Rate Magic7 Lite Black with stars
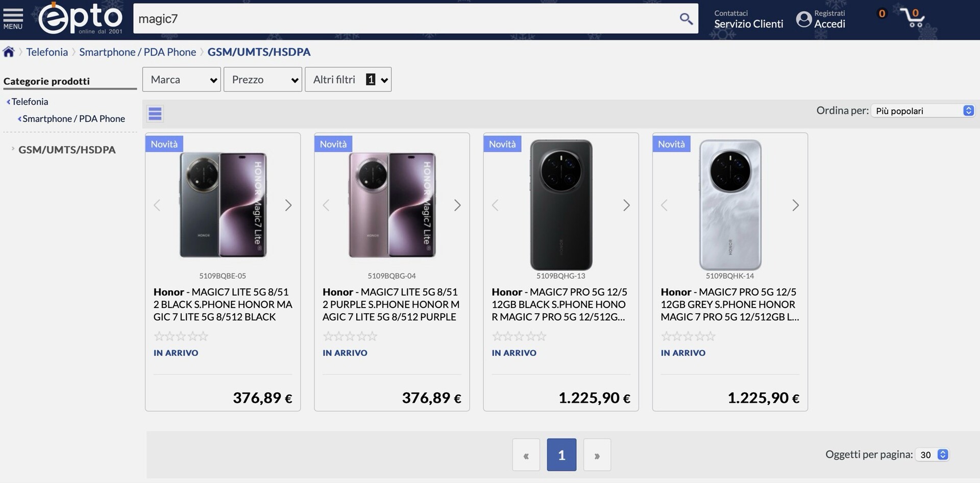The height and width of the screenshot is (483, 980). [181, 336]
